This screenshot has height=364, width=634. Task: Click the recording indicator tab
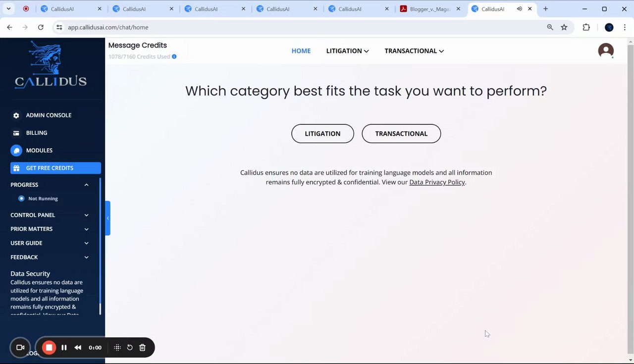coord(26,9)
